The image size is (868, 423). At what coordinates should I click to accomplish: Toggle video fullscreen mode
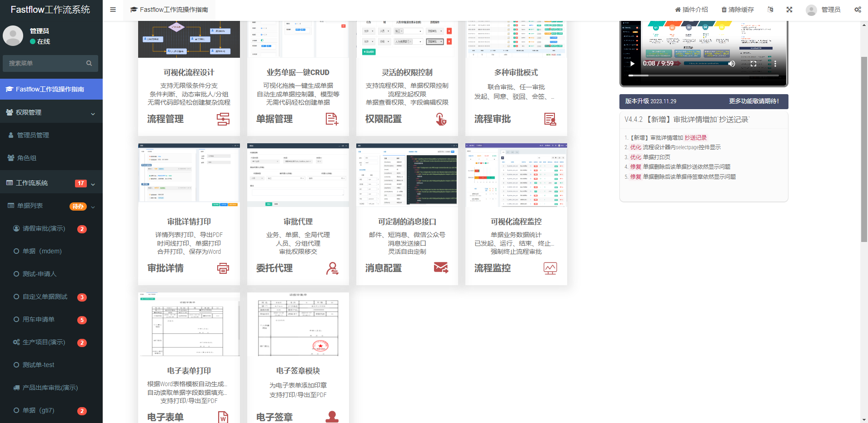click(x=753, y=64)
